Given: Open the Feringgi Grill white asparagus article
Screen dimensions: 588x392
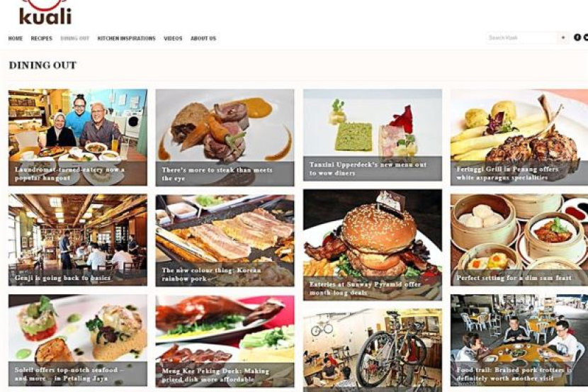Looking at the screenshot, I should coord(519,138).
